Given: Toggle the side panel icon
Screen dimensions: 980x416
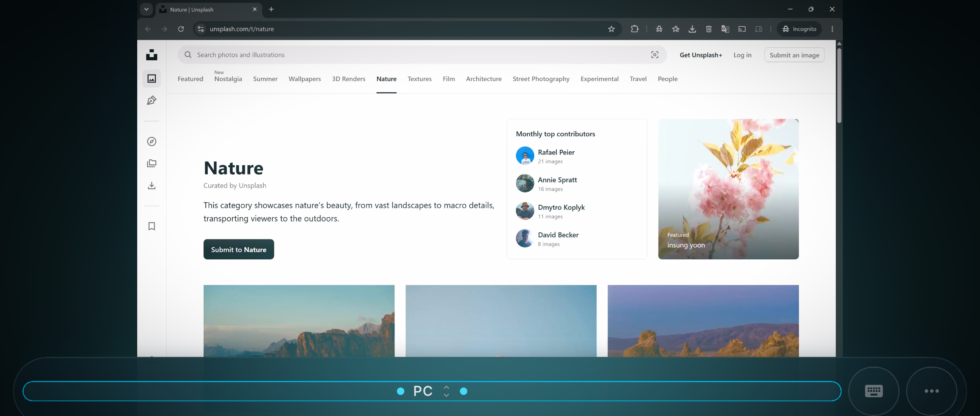Looking at the screenshot, I should (759, 29).
